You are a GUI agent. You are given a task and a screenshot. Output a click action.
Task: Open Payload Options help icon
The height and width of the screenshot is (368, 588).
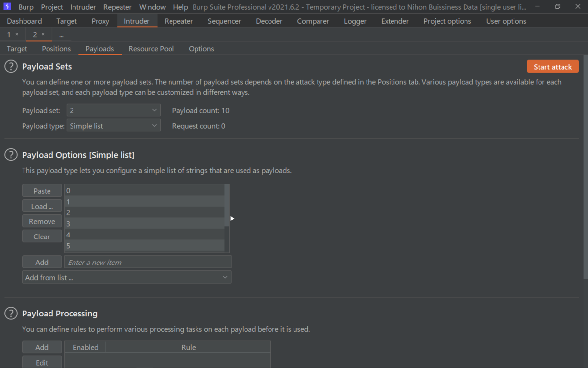(11, 155)
